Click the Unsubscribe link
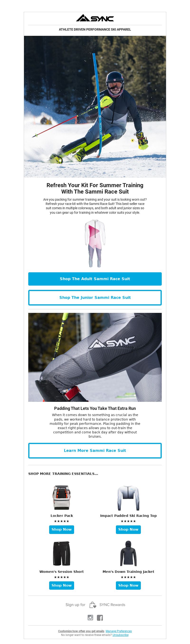Screen dimensions: 190x644 pyautogui.click(x=120, y=635)
